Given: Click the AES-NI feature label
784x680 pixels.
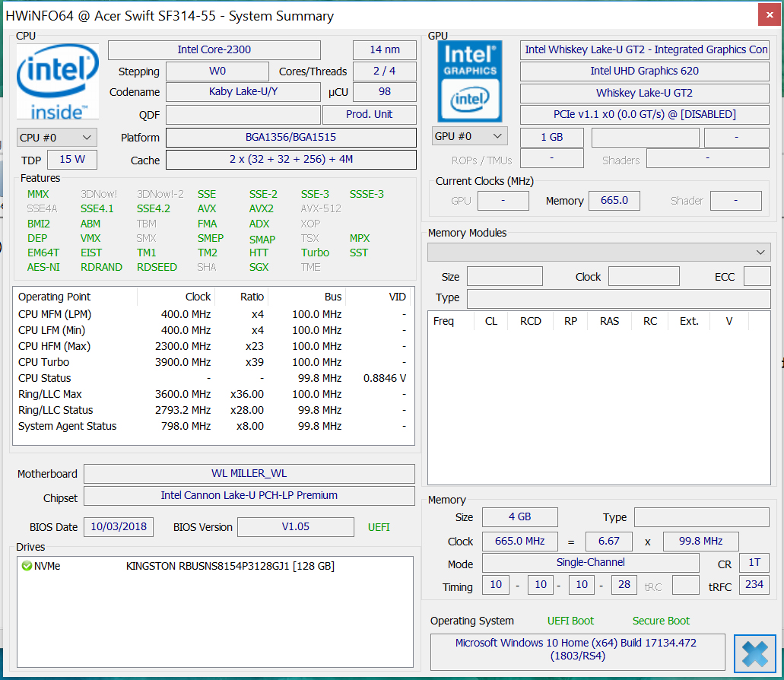Looking at the screenshot, I should tap(43, 268).
